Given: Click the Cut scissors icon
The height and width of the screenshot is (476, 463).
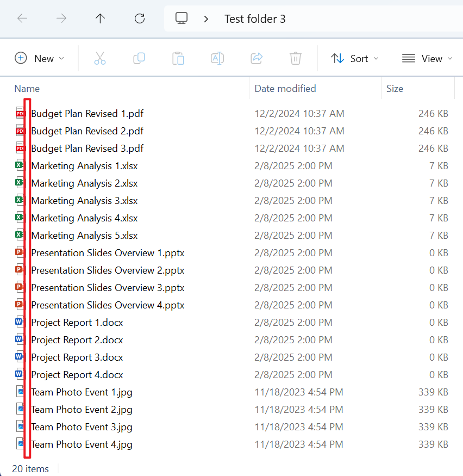Looking at the screenshot, I should tap(100, 58).
